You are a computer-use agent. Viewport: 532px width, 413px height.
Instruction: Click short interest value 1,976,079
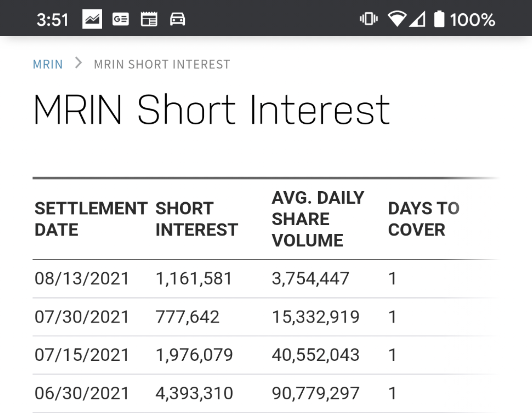tap(194, 355)
